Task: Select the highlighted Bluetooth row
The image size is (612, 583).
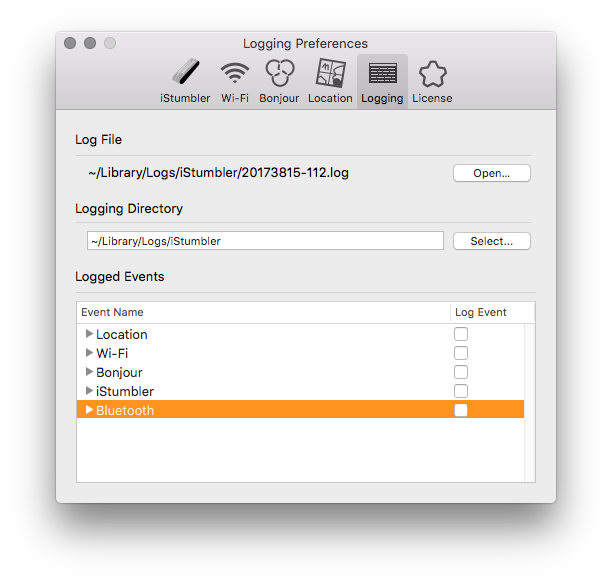Action: tap(300, 409)
